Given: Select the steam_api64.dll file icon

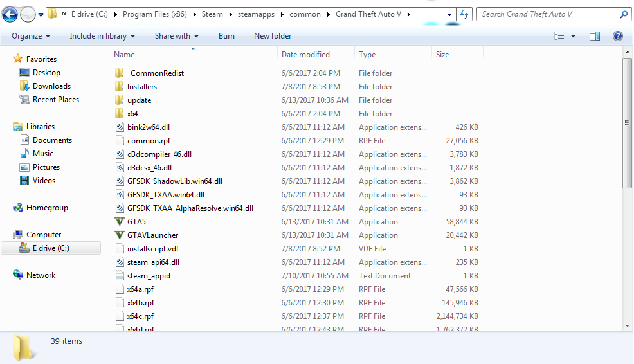Looking at the screenshot, I should pos(120,262).
